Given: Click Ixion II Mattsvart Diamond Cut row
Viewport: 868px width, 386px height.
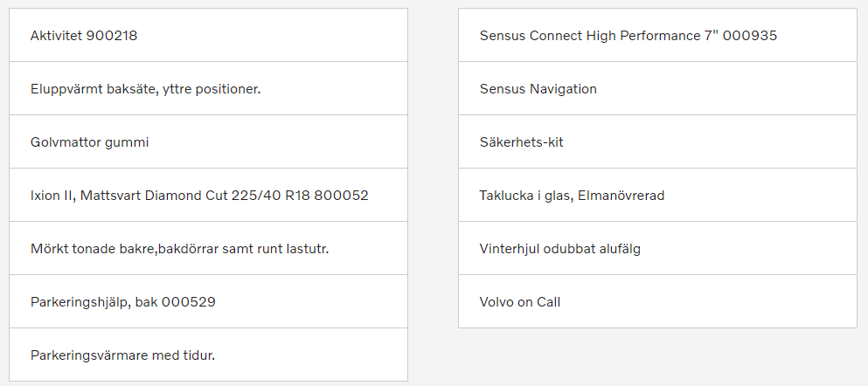Looking at the screenshot, I should [x=208, y=195].
